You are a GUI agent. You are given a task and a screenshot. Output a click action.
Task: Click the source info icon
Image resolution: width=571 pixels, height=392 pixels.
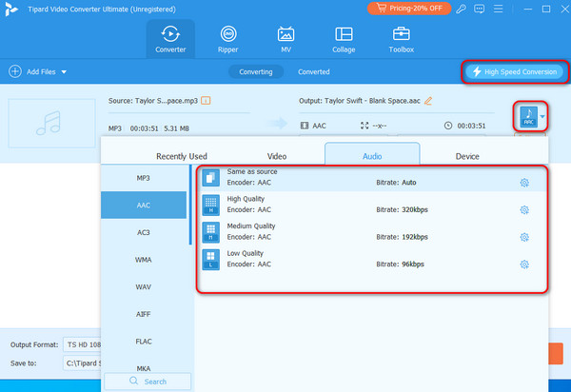click(x=206, y=101)
